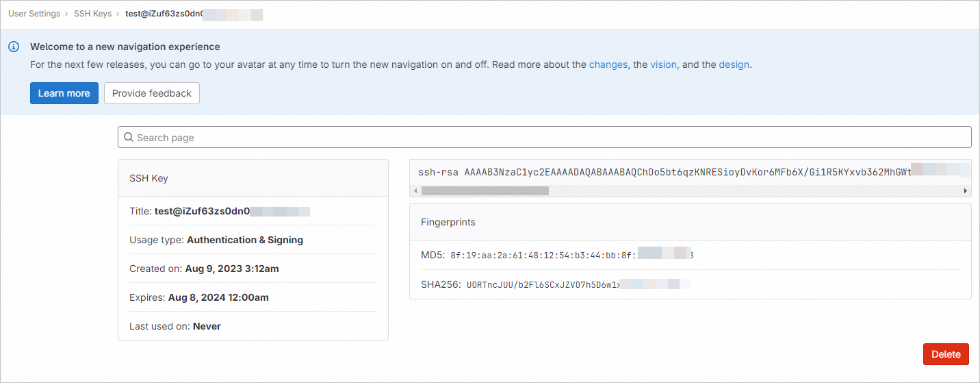980x383 pixels.
Task: Focus the Search page input field
Action: coord(547,138)
